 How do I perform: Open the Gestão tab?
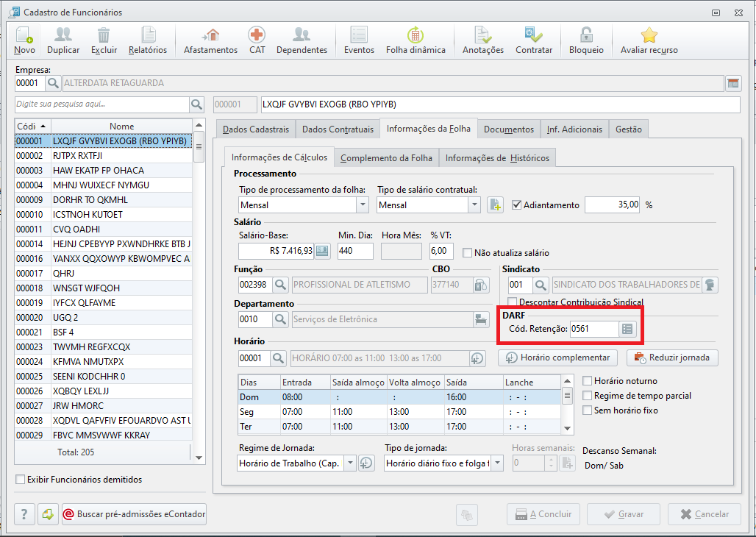point(629,129)
